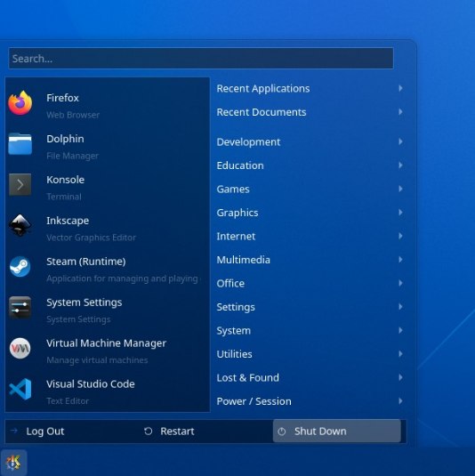Image resolution: width=475 pixels, height=476 pixels.
Task: Expand the Games category arrow
Action: pyautogui.click(x=400, y=190)
